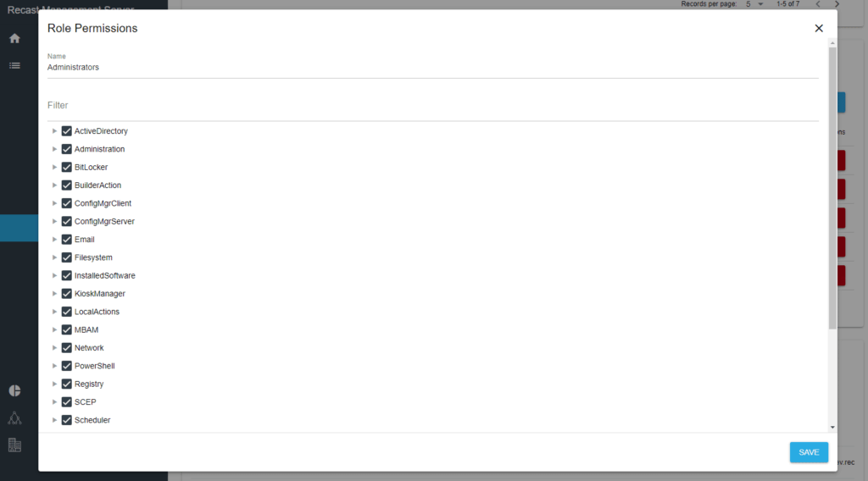Screen dimensions: 868x481
Task: Expand the Administration permissions node
Action: point(54,149)
